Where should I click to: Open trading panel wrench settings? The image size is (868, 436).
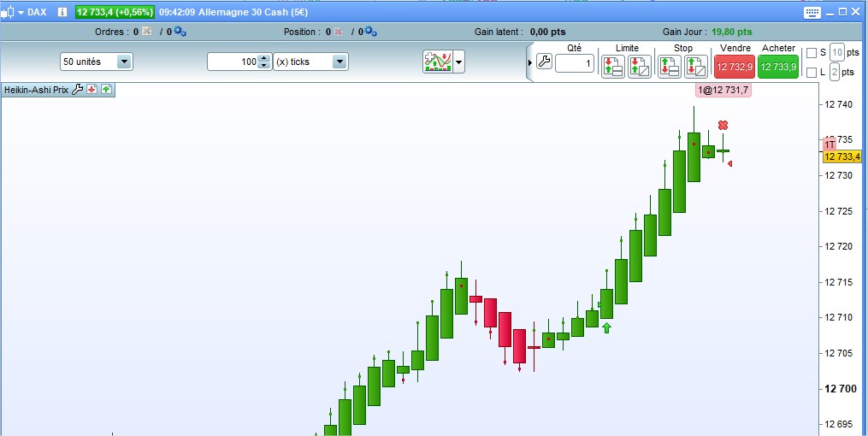[544, 62]
